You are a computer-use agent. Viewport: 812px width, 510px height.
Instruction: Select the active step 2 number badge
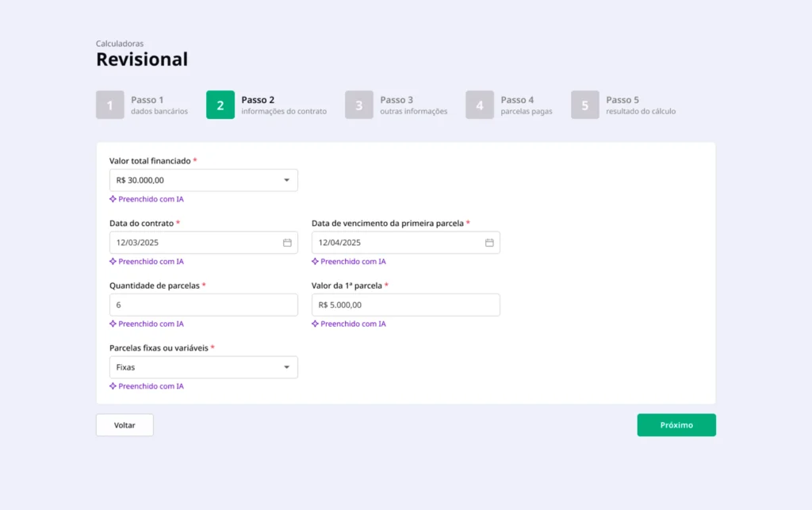pyautogui.click(x=220, y=105)
